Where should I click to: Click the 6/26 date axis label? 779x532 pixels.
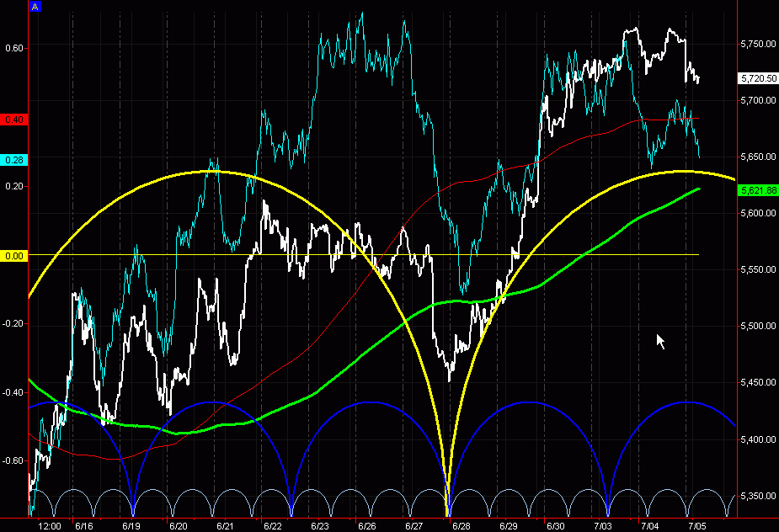pyautogui.click(x=366, y=527)
